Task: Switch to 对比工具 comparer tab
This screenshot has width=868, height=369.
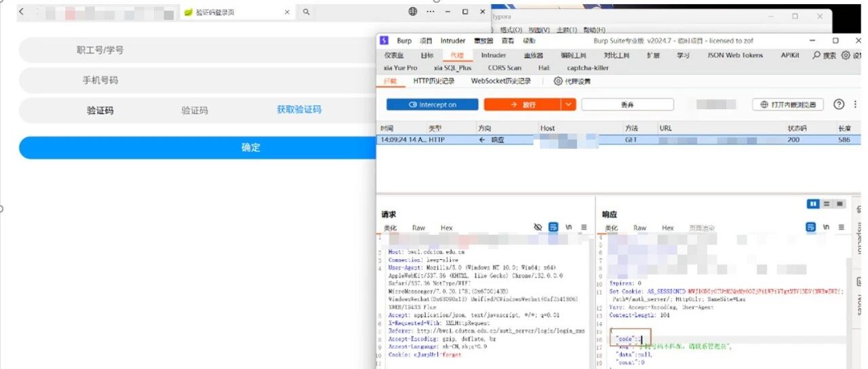Action: tap(616, 56)
